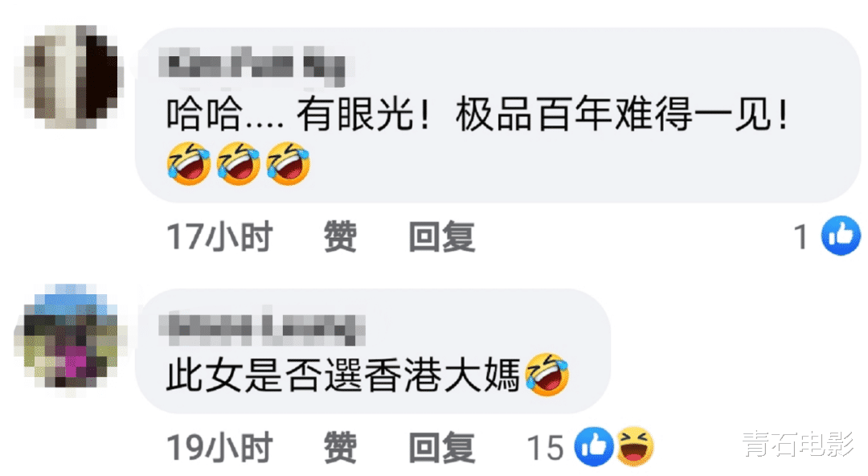Click third laughing emoji in first comment
868x476 pixels.
[x=288, y=163]
